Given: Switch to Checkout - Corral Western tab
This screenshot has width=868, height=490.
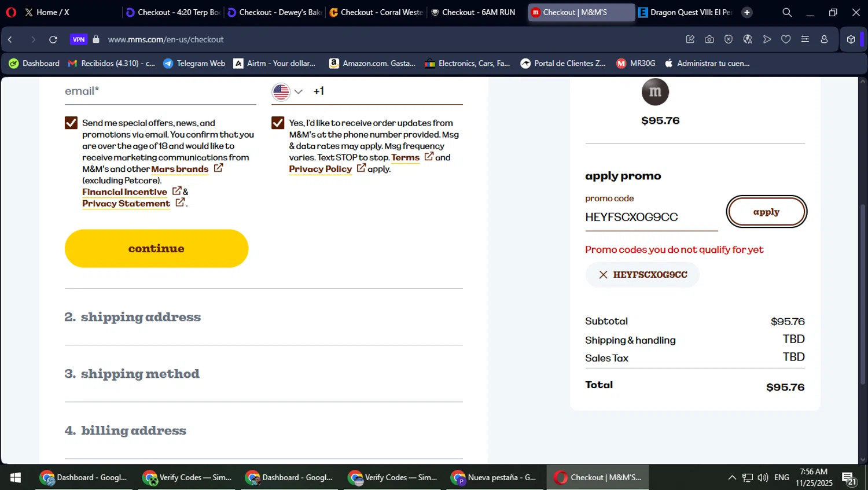Looking at the screenshot, I should coord(376,12).
